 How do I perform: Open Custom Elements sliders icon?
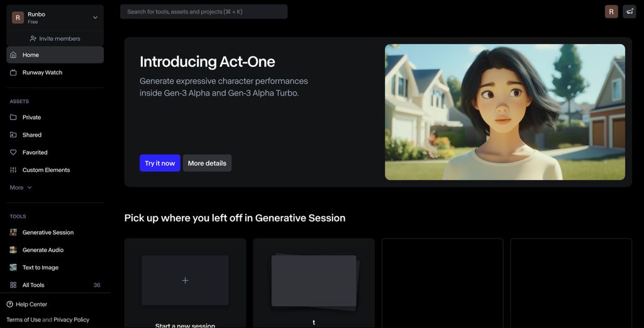pyautogui.click(x=13, y=170)
